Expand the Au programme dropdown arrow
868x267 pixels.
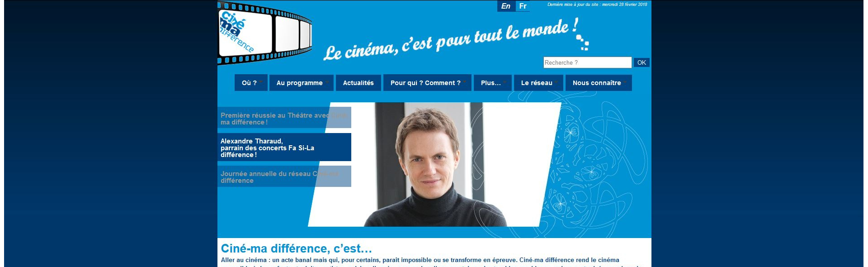click(x=327, y=82)
